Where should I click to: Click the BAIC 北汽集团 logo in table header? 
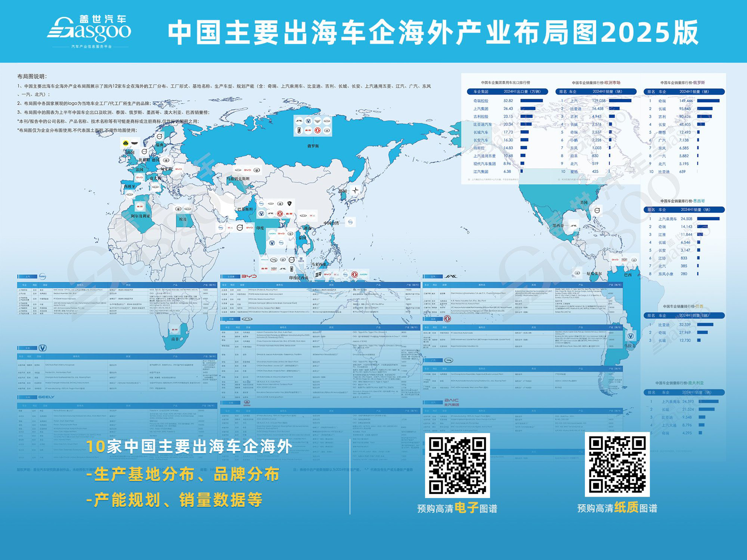coord(451,402)
